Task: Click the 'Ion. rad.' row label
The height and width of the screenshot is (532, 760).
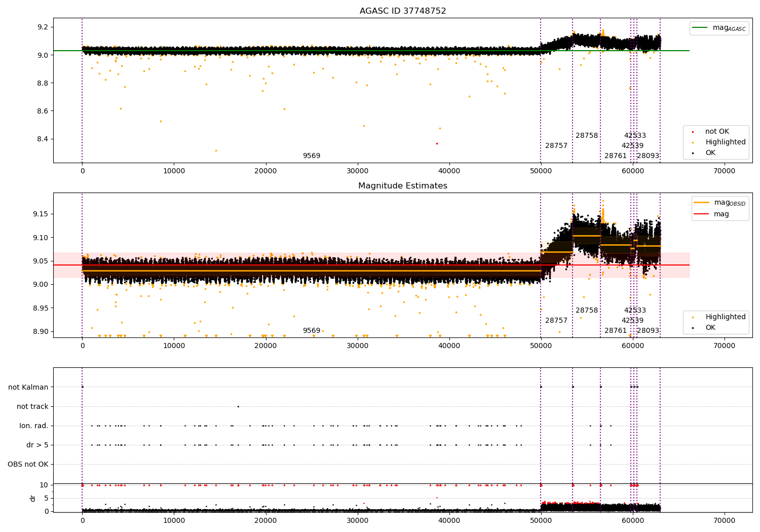Action: click(34, 426)
